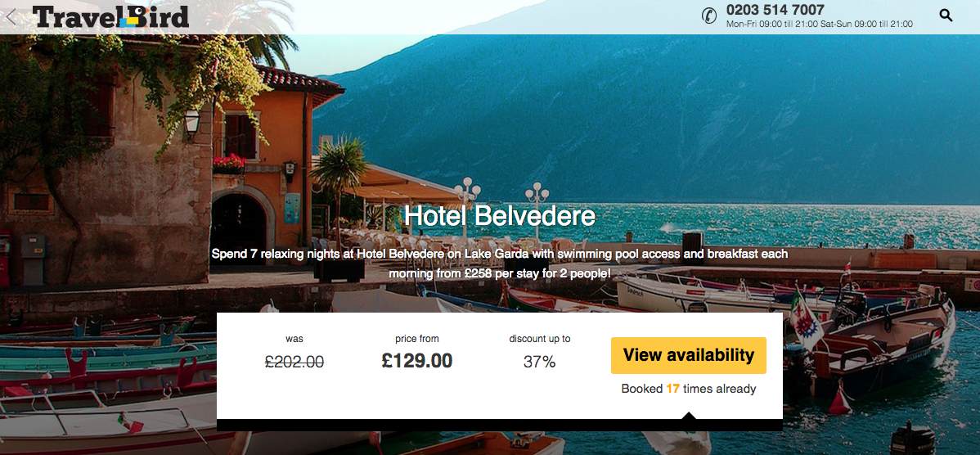The width and height of the screenshot is (980, 455).
Task: Click the telephone handset icon
Action: (708, 16)
